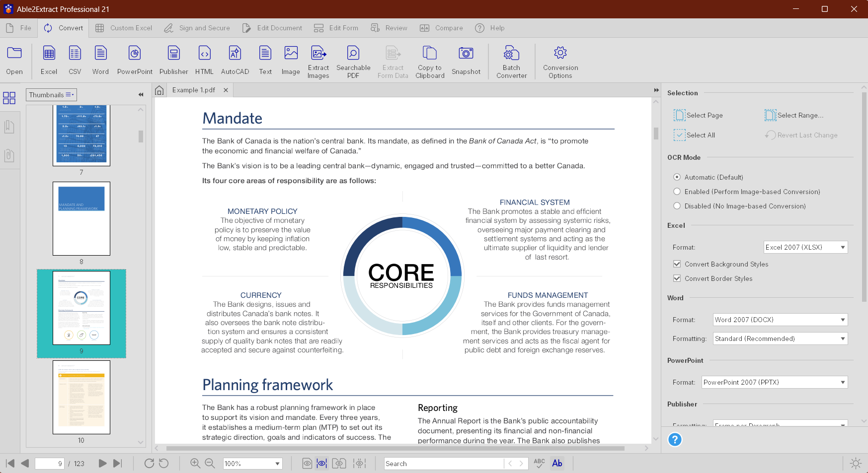
Task: Convert the PDF to Excel
Action: click(48, 60)
